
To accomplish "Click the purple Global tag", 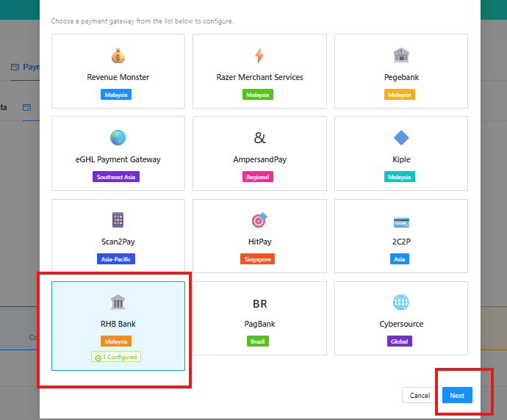I will pos(399,341).
